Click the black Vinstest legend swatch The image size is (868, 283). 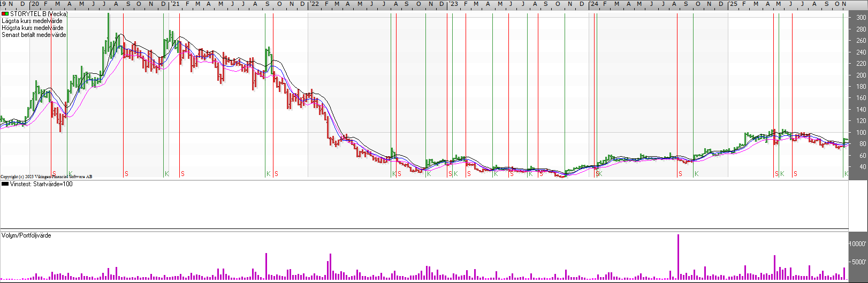(5, 184)
